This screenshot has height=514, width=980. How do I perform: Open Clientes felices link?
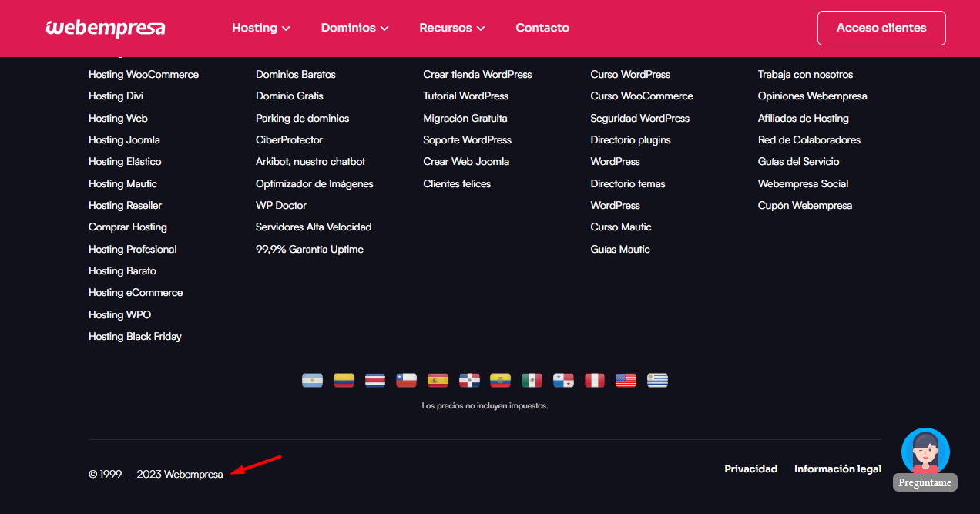[x=457, y=183]
